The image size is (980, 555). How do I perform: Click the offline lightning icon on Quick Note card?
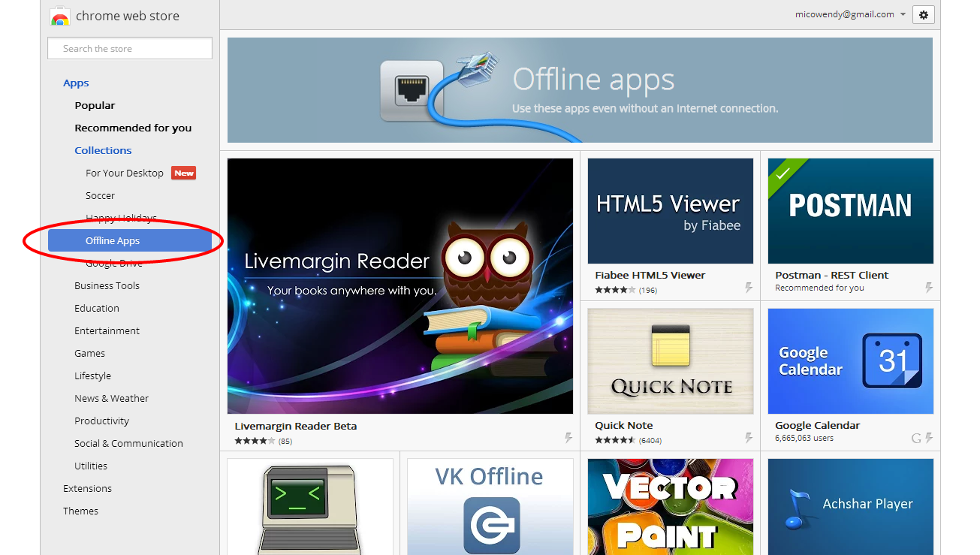tap(749, 438)
